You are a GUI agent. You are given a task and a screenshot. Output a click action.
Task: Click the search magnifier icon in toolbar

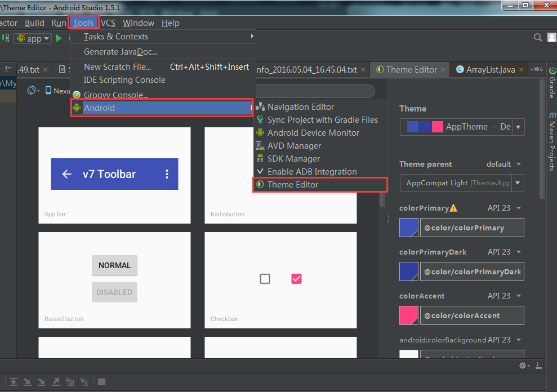coord(538,38)
